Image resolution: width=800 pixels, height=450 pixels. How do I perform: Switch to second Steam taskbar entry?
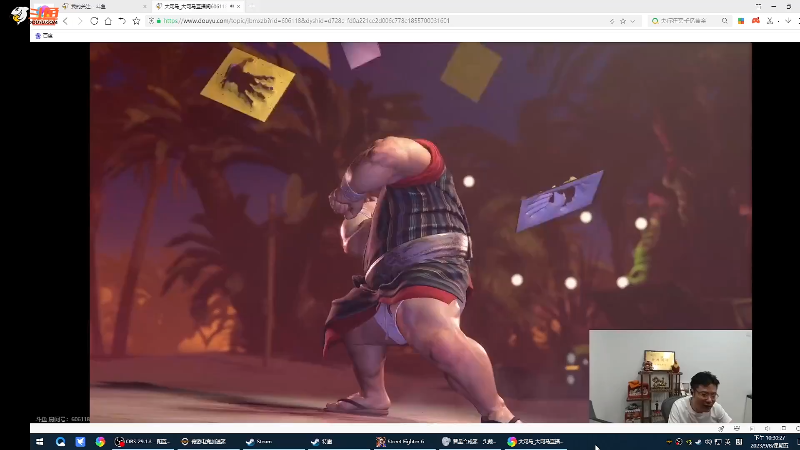[x=339, y=442]
